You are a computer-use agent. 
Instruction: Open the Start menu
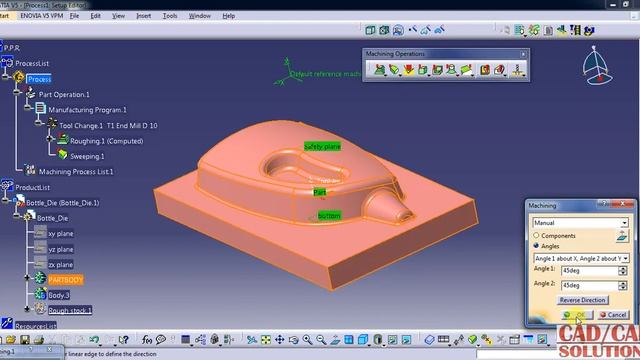pos(4,16)
